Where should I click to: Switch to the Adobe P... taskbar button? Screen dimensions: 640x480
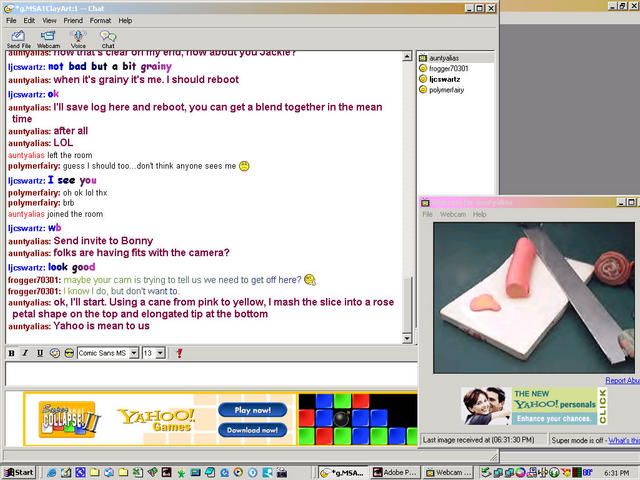tap(394, 473)
